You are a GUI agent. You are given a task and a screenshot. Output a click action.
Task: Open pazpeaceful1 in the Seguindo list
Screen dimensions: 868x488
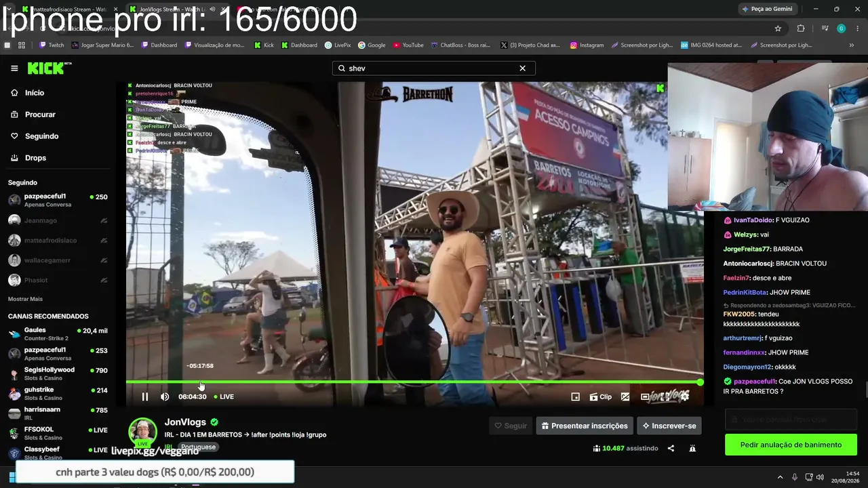pos(58,200)
